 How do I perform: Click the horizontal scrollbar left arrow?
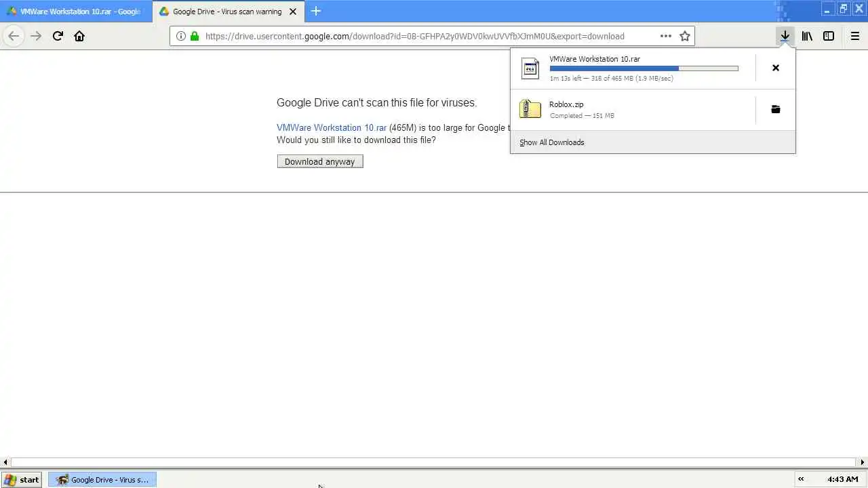(5, 462)
